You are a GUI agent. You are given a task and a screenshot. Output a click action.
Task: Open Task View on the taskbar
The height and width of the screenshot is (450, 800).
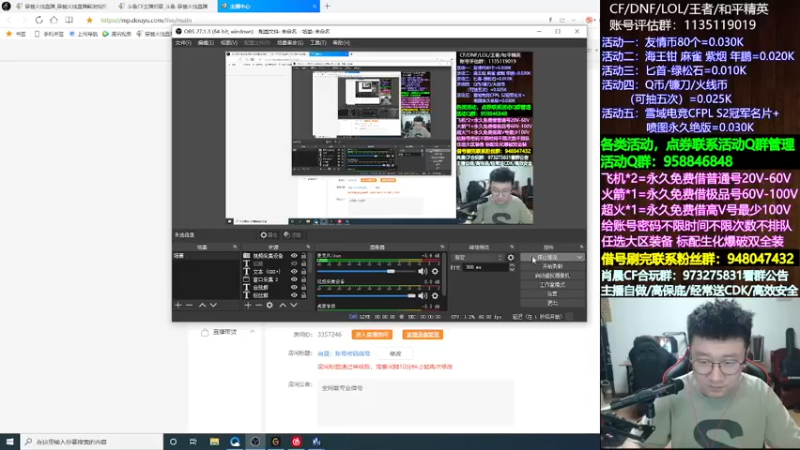tap(193, 442)
